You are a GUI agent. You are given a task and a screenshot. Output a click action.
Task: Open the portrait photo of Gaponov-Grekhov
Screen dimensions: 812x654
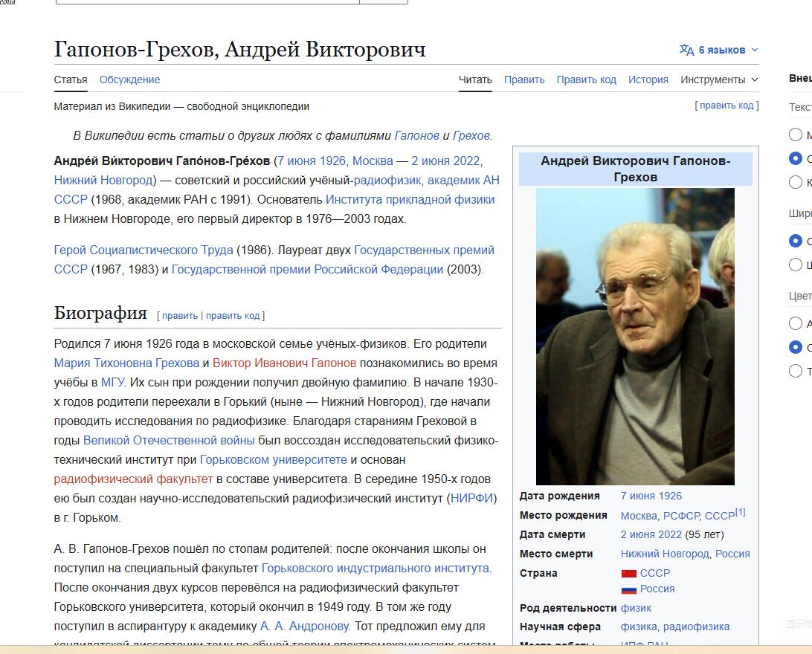635,336
